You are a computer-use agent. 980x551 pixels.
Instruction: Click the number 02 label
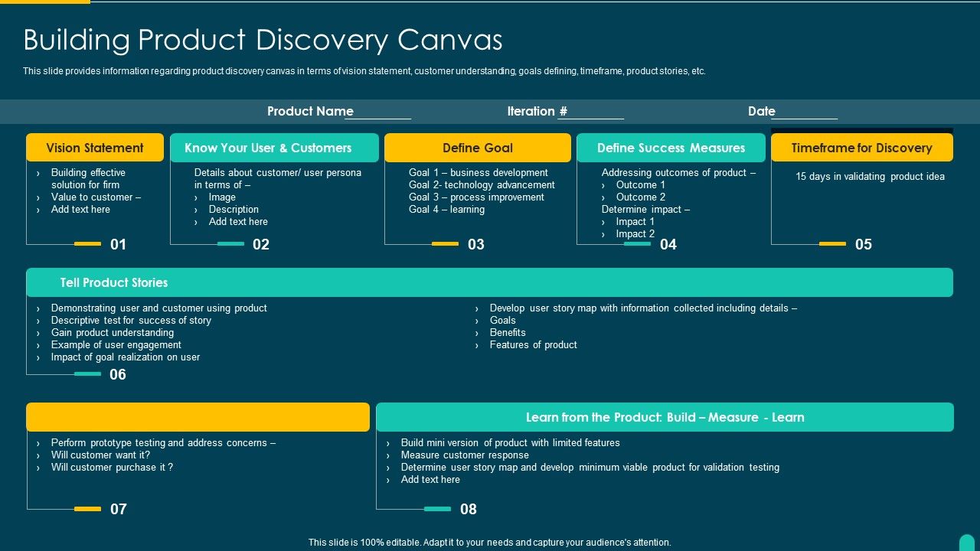point(261,244)
